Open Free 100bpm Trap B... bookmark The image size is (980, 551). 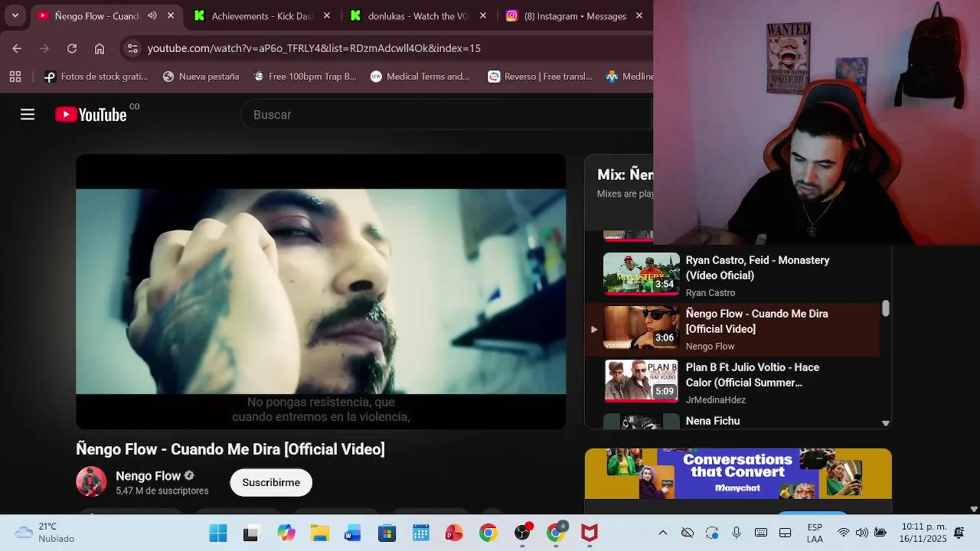pyautogui.click(x=305, y=77)
